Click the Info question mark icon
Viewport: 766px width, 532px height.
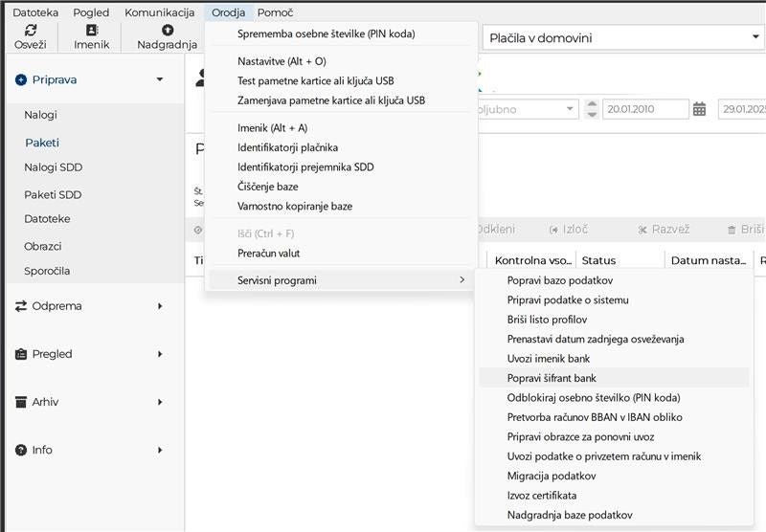click(21, 450)
